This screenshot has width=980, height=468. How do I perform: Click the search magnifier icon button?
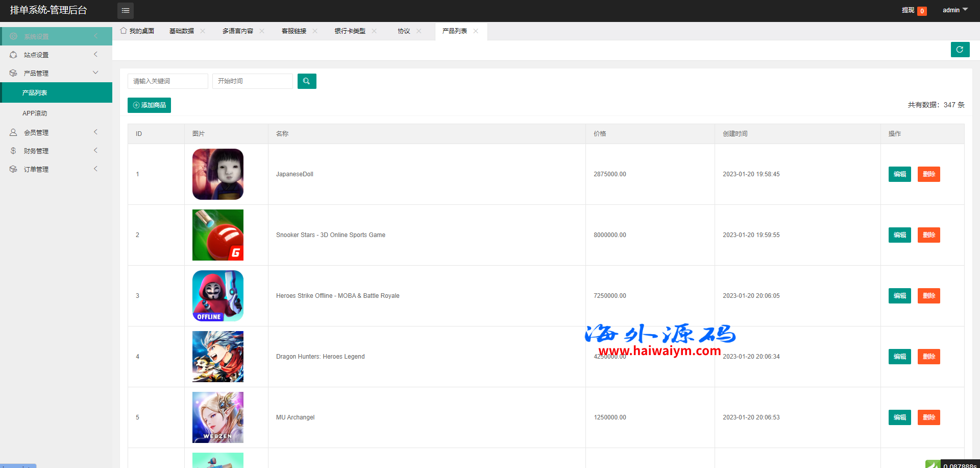[307, 81]
